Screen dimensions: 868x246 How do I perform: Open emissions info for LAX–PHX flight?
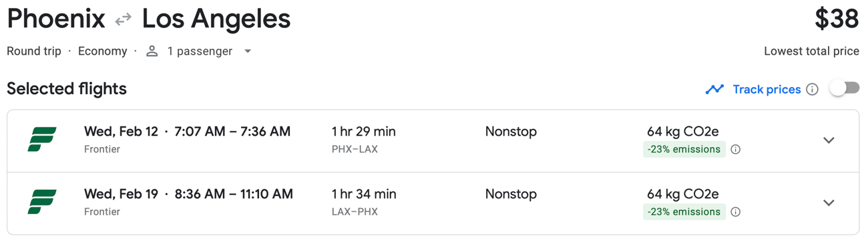pyautogui.click(x=735, y=212)
